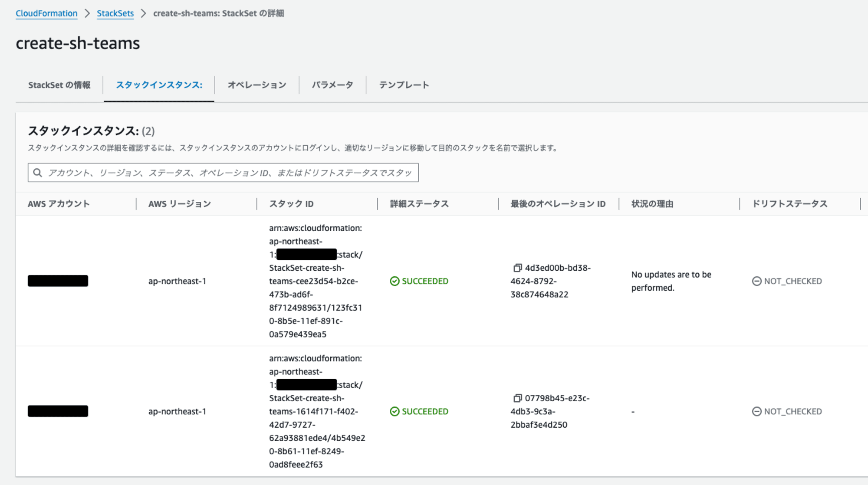Click the AWS アカウント column header
This screenshot has width=868, height=485.
[59, 204]
